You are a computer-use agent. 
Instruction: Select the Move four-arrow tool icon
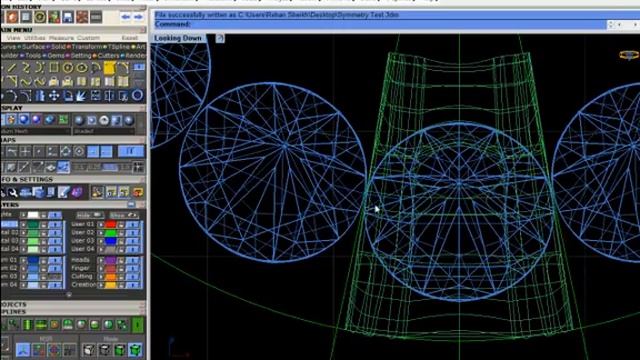(x=53, y=96)
